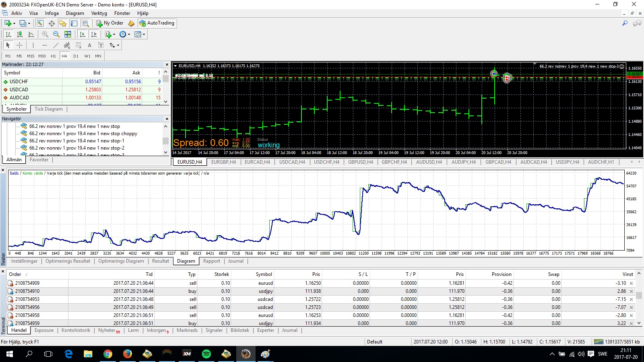Open the Profiles icon
Image resolution: width=644 pixels, height=362 pixels.
pos(23,23)
